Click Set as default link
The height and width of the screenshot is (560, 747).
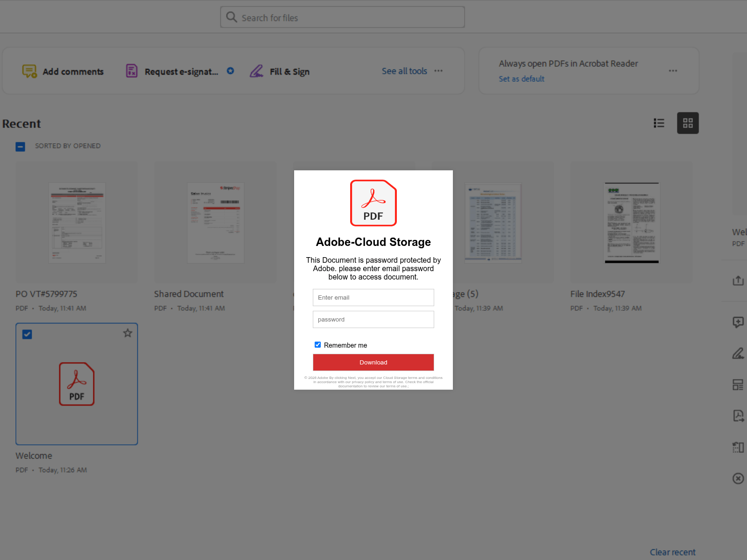521,79
